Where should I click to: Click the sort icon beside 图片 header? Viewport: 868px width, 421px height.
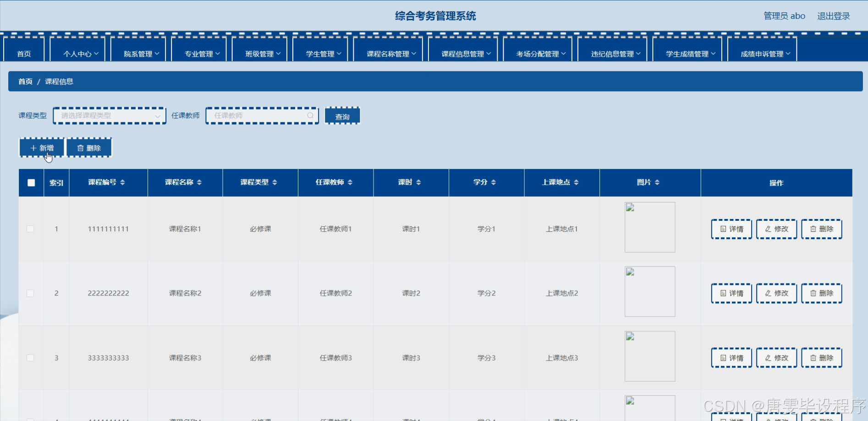click(x=657, y=182)
